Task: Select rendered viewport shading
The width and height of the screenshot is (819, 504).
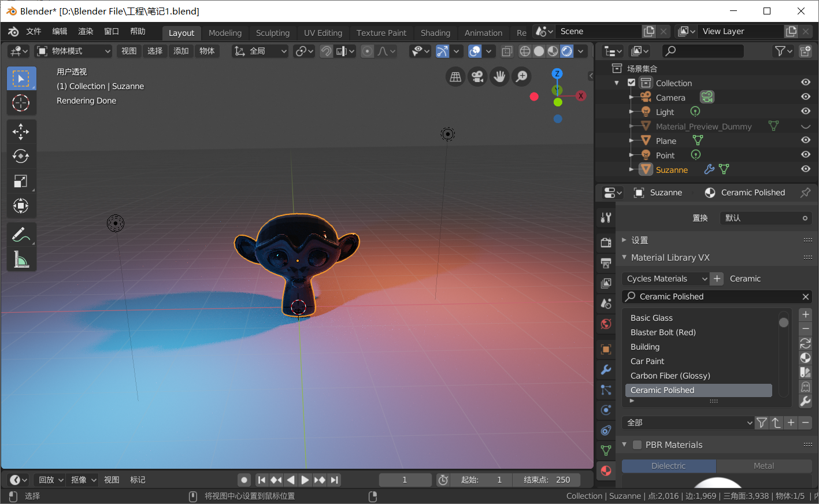Action: tap(567, 51)
